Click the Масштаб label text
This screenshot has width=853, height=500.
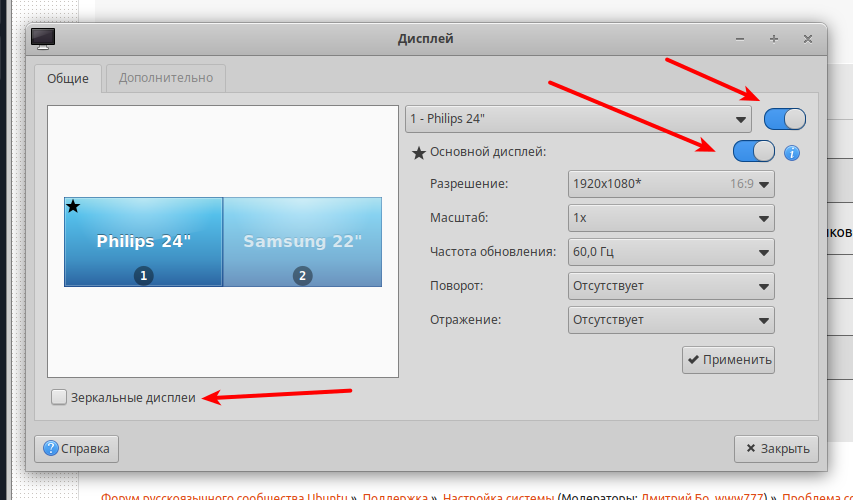pyautogui.click(x=459, y=218)
